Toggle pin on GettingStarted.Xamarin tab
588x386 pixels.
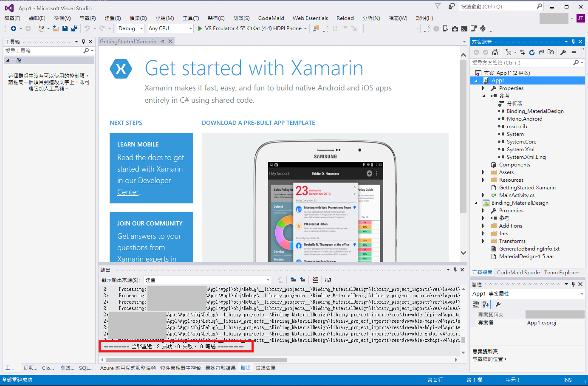pyautogui.click(x=163, y=42)
